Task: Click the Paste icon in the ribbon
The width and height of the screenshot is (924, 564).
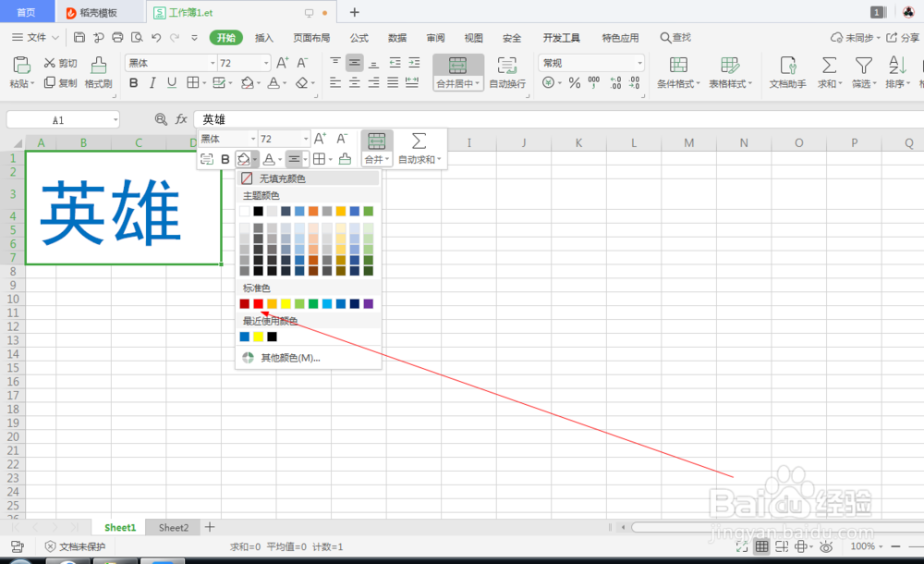Action: pyautogui.click(x=22, y=65)
